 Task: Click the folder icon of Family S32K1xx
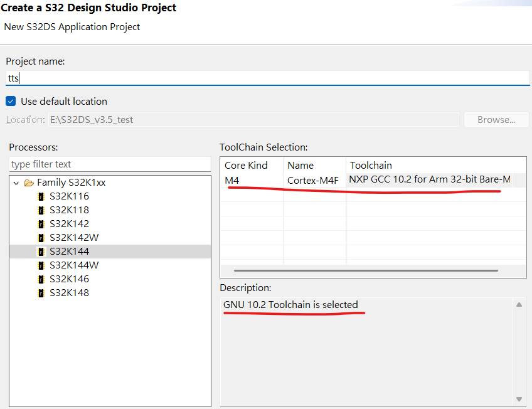pos(30,182)
